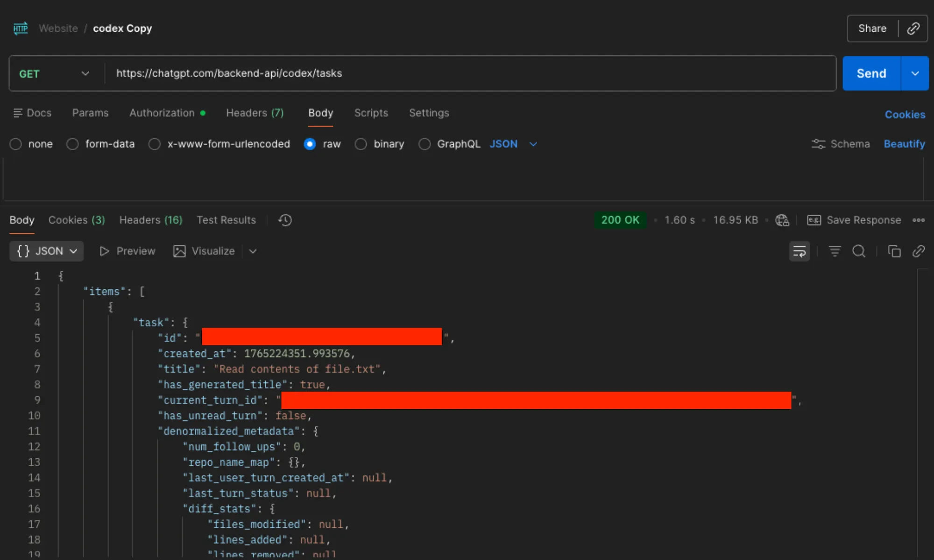
Task: Click the Beautify link
Action: tap(904, 144)
